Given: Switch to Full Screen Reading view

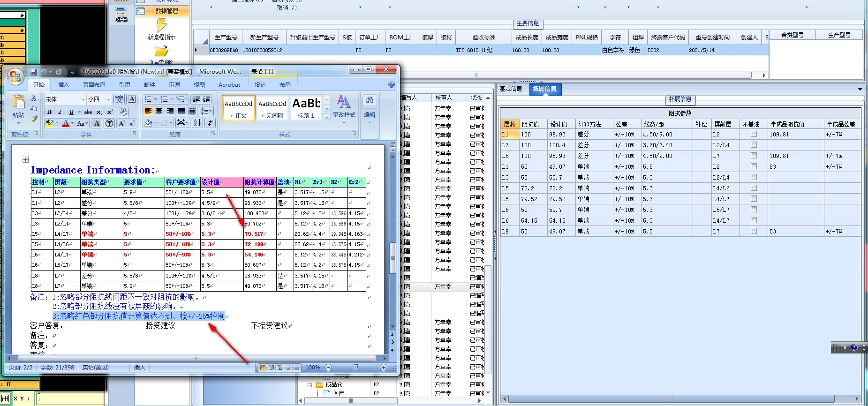Looking at the screenshot, I should tap(271, 368).
